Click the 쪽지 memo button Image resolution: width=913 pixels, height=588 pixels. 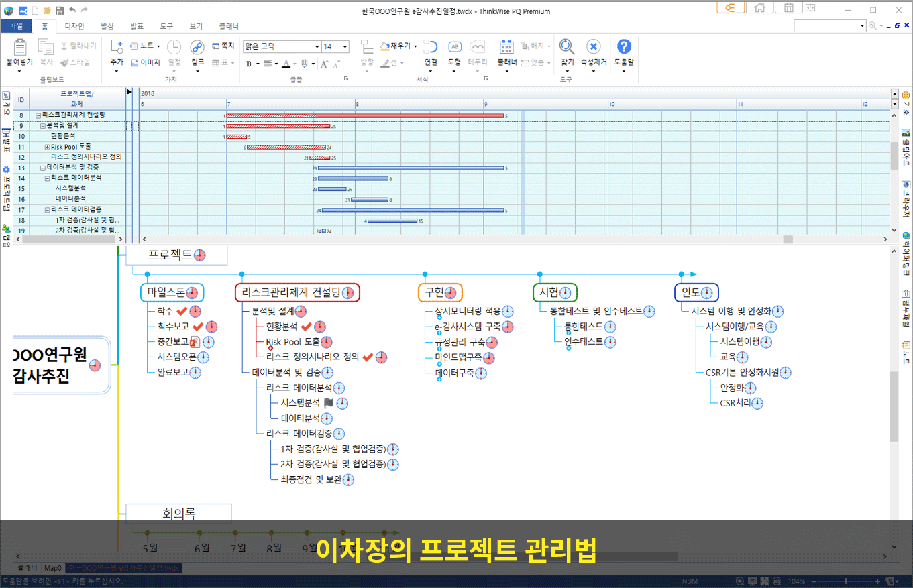tap(223, 46)
